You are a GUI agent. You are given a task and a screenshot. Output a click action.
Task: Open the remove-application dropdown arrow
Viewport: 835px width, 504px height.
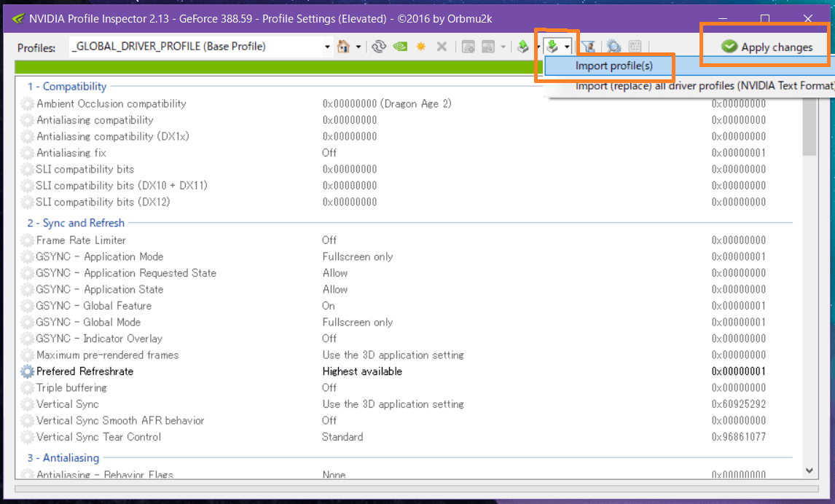click(x=503, y=47)
